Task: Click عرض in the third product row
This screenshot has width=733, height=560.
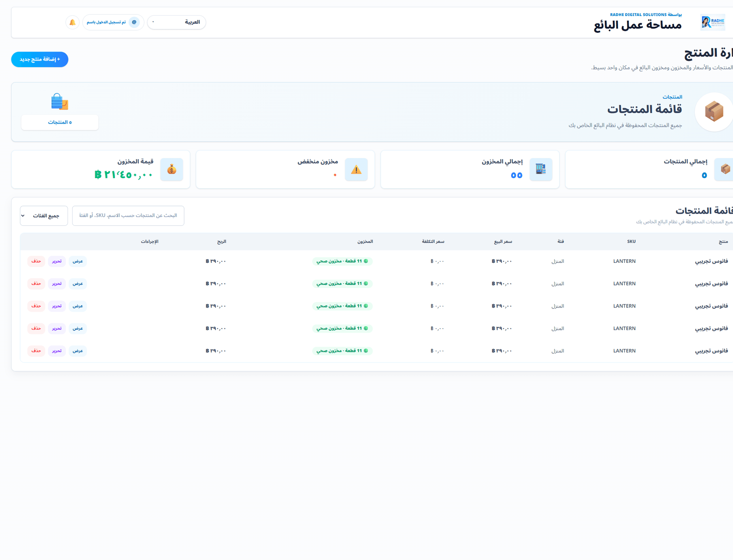Action: tap(78, 306)
